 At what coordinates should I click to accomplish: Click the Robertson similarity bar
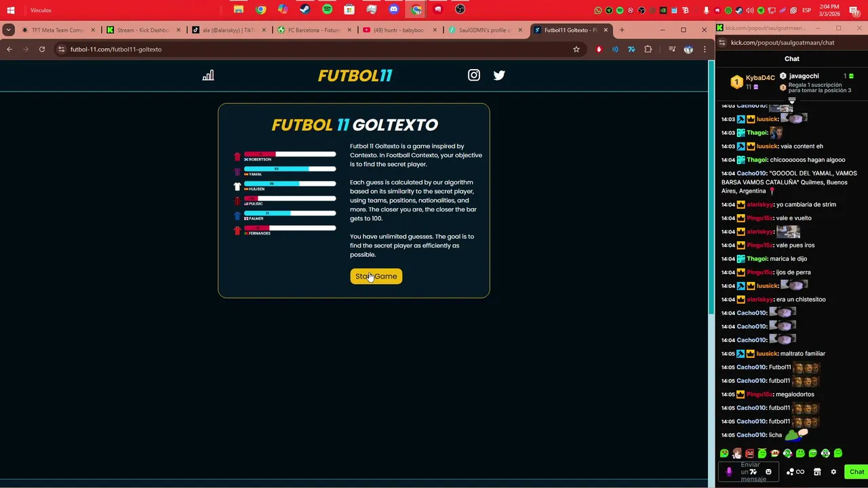click(290, 154)
